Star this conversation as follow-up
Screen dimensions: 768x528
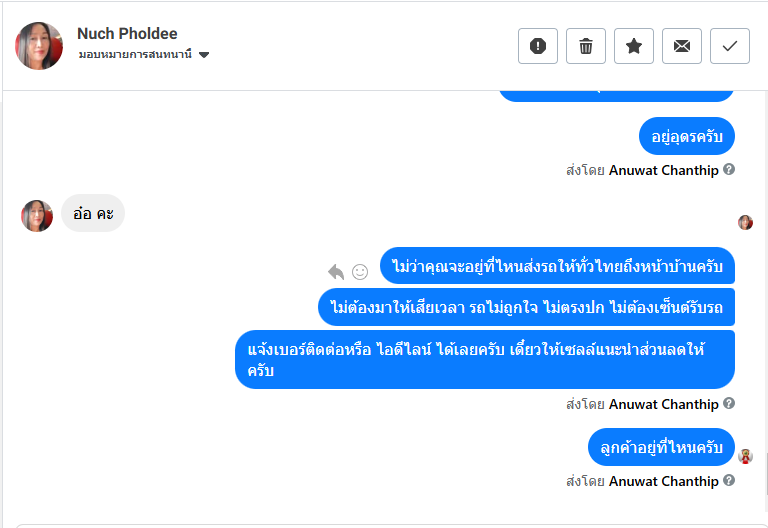pos(634,46)
